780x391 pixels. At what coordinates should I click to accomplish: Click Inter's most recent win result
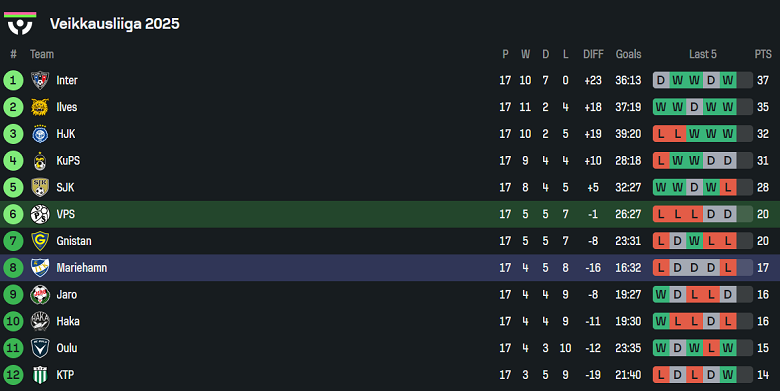[728, 80]
